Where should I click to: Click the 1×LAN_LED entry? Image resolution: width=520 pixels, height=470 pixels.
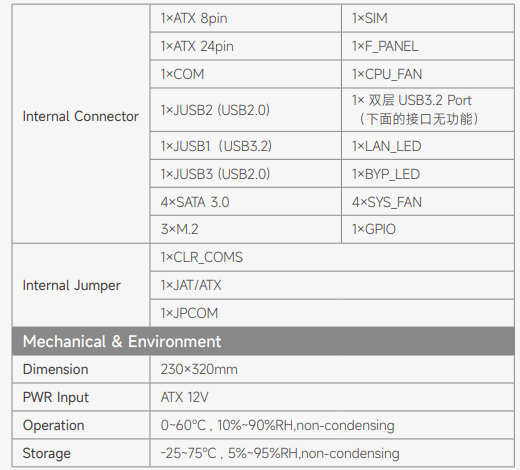(428, 146)
